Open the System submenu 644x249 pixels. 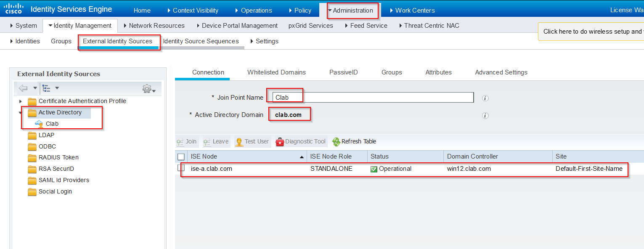point(23,26)
